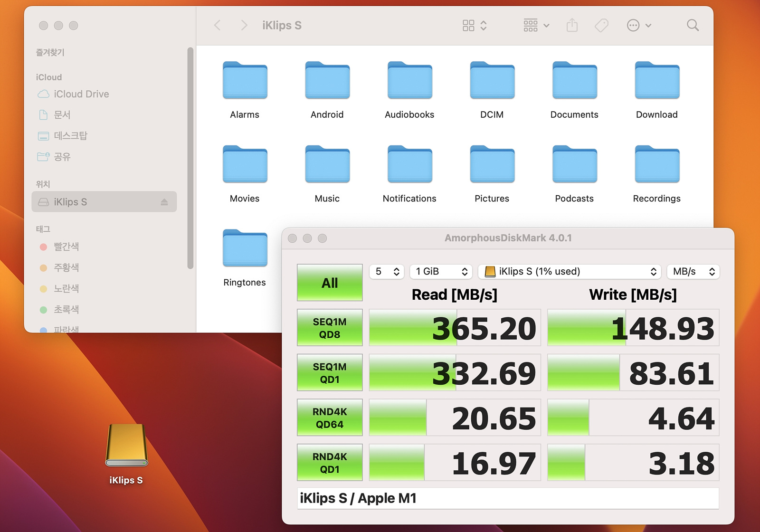Viewport: 760px width, 532px height.
Task: Click the iKlips S / Apple M1 comment field
Action: [508, 498]
